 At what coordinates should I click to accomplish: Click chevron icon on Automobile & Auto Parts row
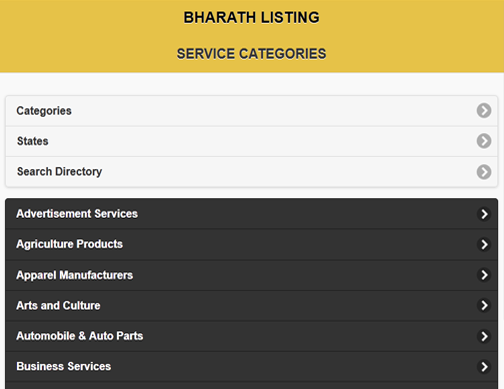pos(484,336)
